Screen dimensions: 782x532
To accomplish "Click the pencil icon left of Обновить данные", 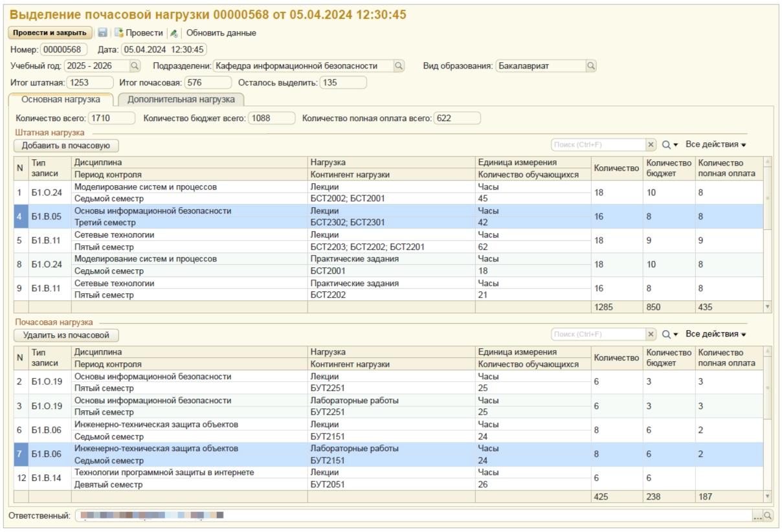I will pyautogui.click(x=174, y=32).
